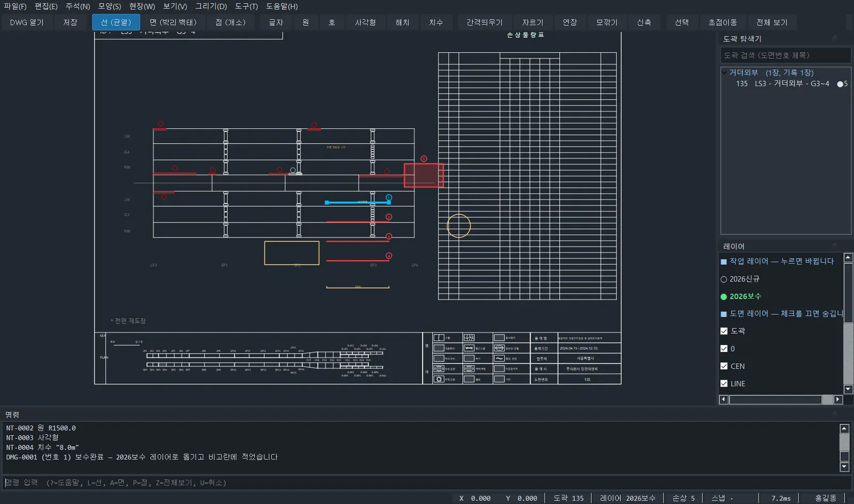Pick the red circled number 4 marker

coord(389,255)
